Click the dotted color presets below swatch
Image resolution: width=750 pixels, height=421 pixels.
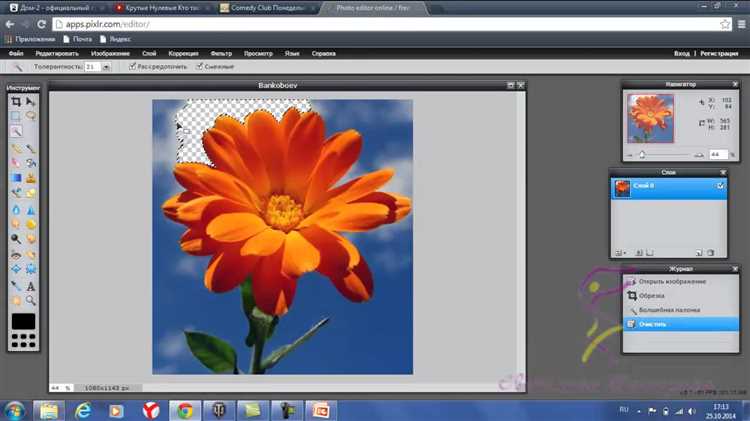click(23, 340)
